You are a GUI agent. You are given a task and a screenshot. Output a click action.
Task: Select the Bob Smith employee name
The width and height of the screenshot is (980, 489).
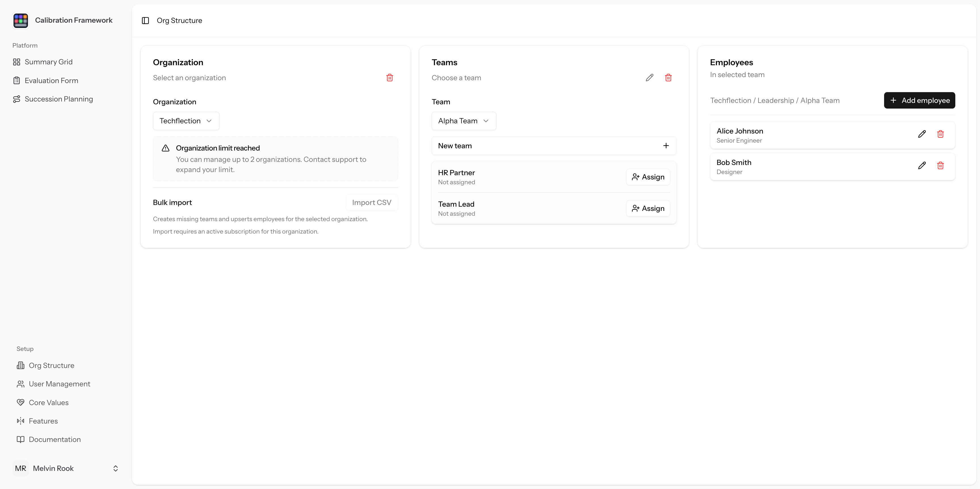click(734, 163)
